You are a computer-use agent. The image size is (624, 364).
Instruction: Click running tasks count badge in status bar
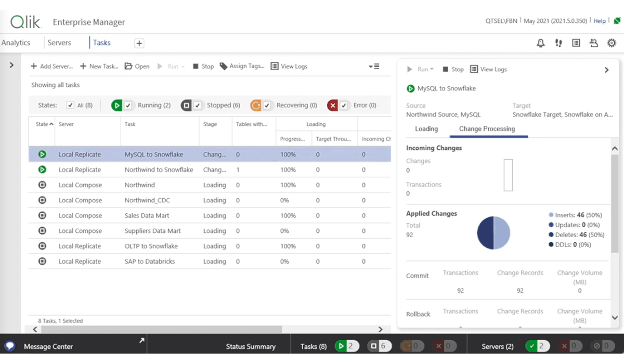click(x=347, y=346)
